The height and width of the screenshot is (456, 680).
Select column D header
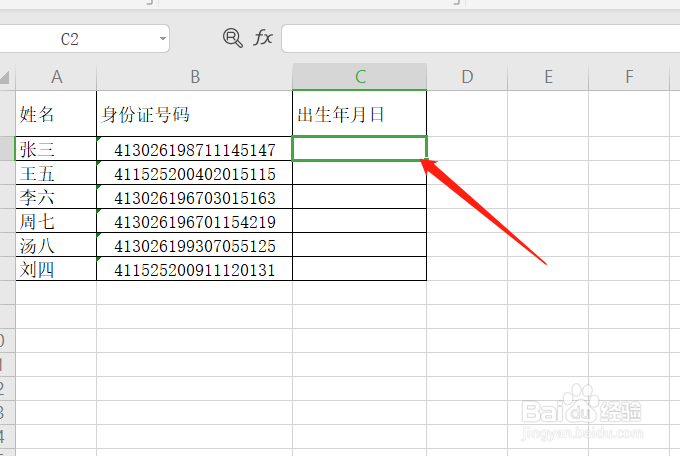tap(467, 77)
